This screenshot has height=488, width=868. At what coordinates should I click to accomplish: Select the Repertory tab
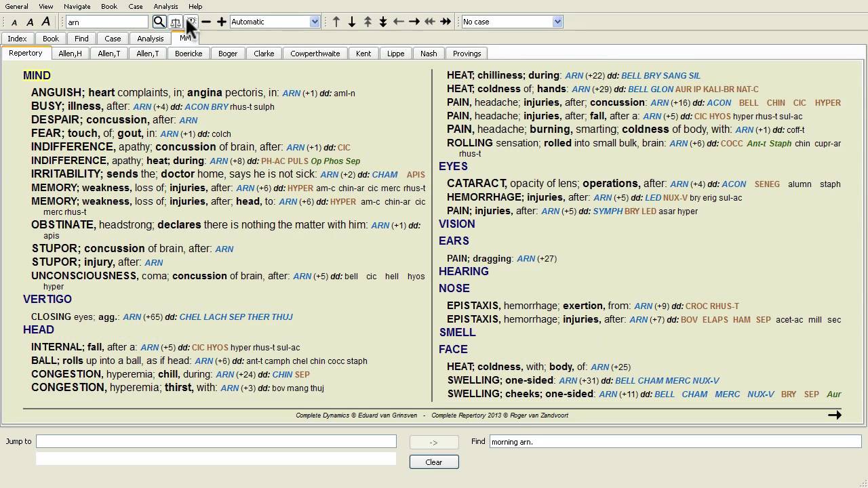[x=26, y=53]
